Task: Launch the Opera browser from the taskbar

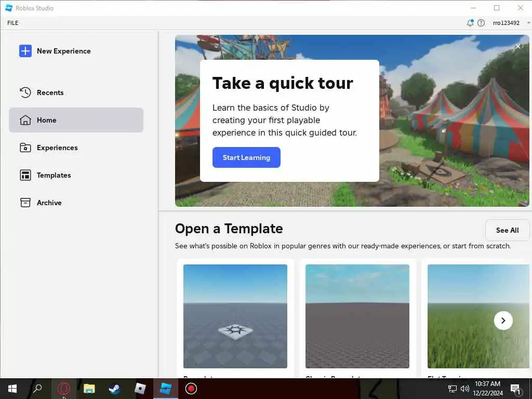Action: coord(64,389)
